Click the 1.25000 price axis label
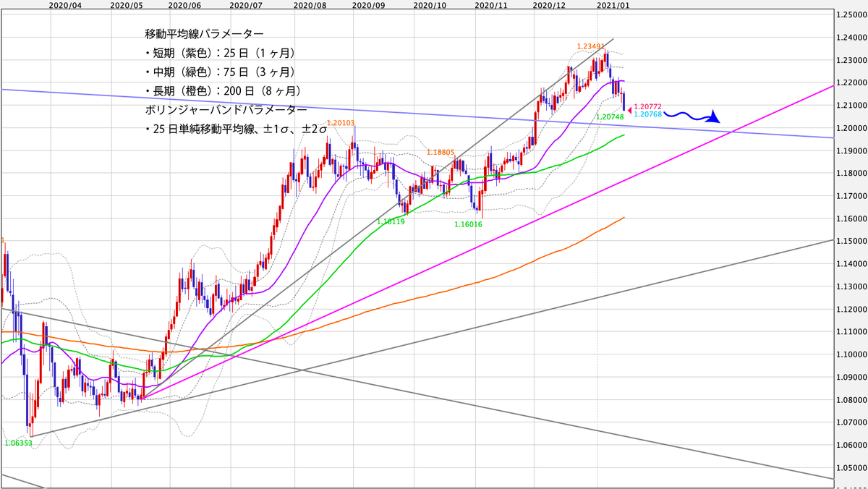Viewport: 868px width, 489px height. [x=851, y=14]
